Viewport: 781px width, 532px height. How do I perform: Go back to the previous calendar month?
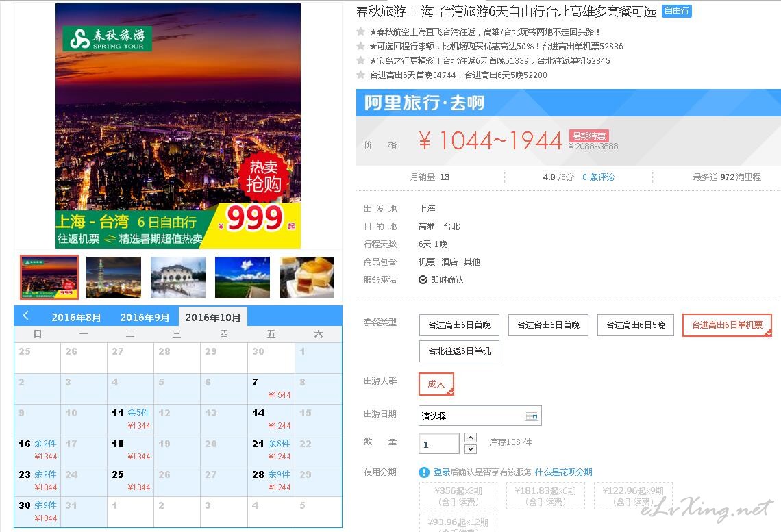coord(26,316)
